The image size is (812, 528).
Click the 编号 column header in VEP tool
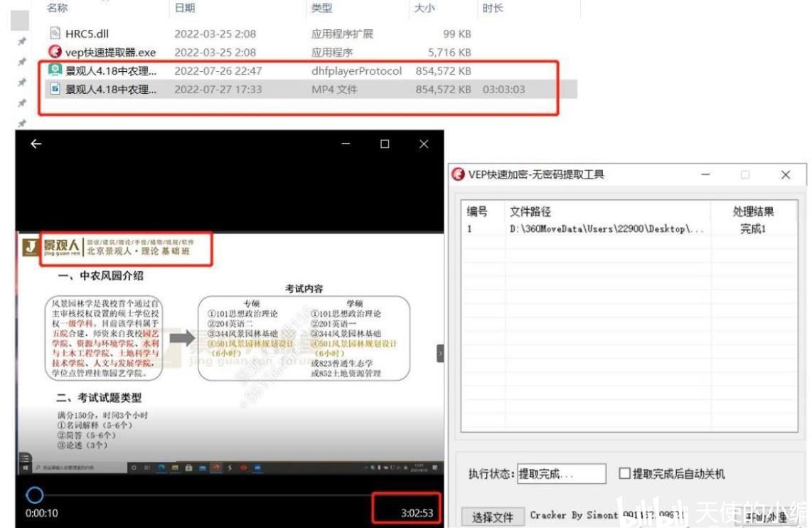tap(477, 211)
